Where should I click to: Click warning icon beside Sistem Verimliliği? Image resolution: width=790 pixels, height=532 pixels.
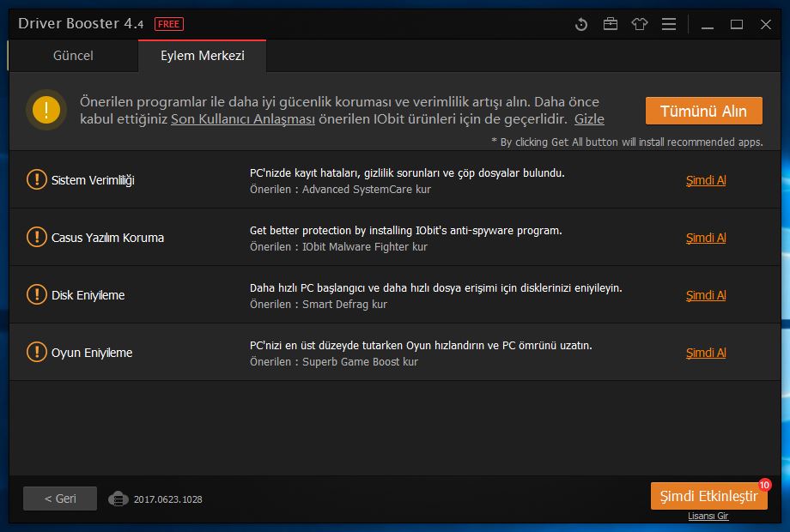point(36,179)
